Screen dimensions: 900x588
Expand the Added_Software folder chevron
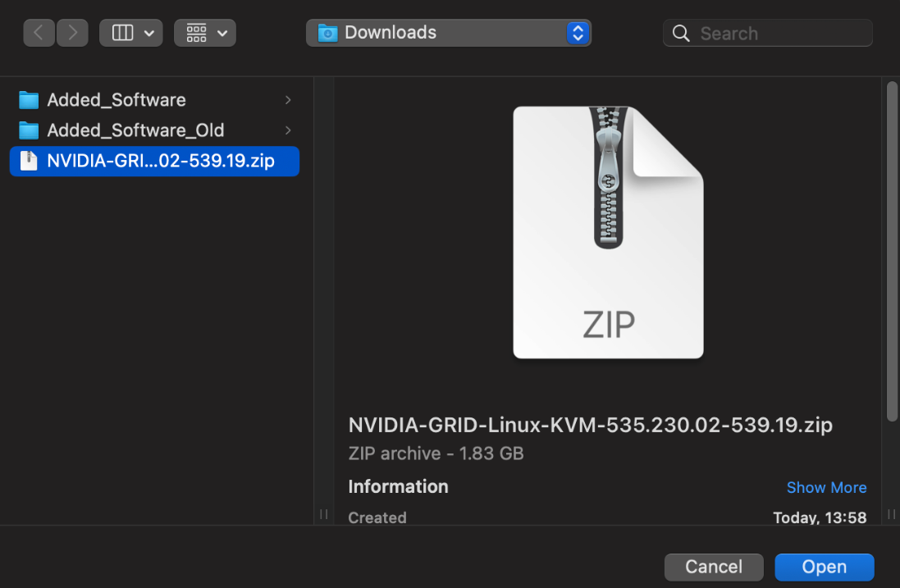[x=288, y=100]
